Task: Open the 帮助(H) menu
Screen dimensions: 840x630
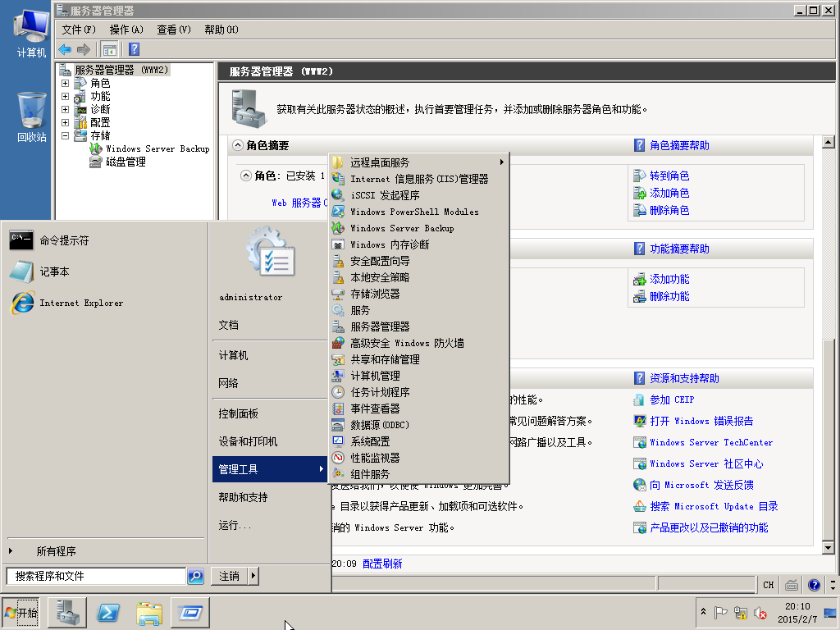Action: coord(221,30)
